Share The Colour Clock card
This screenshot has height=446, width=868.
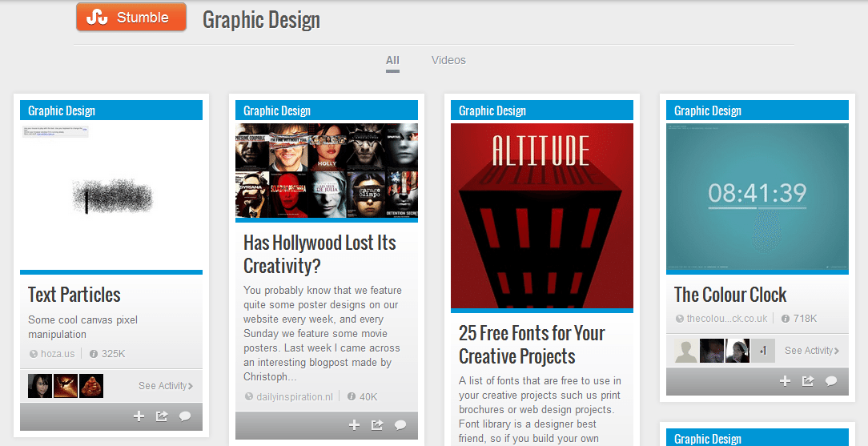point(808,381)
